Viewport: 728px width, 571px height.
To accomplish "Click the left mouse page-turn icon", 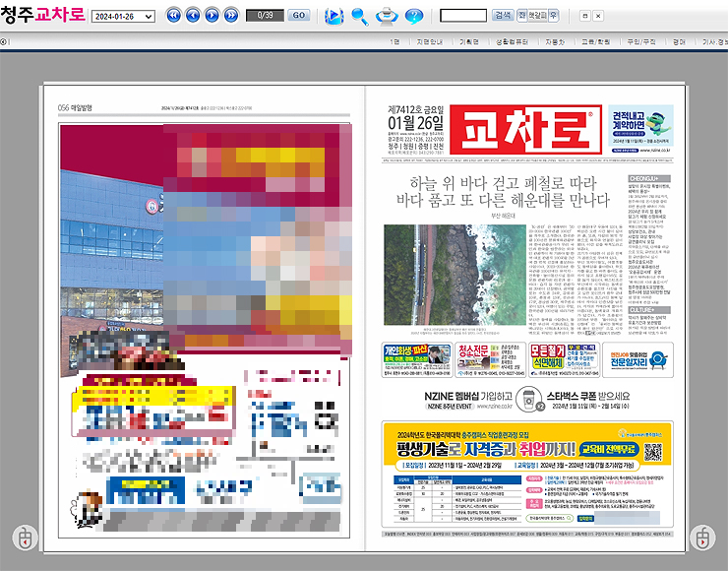I will [x=25, y=538].
